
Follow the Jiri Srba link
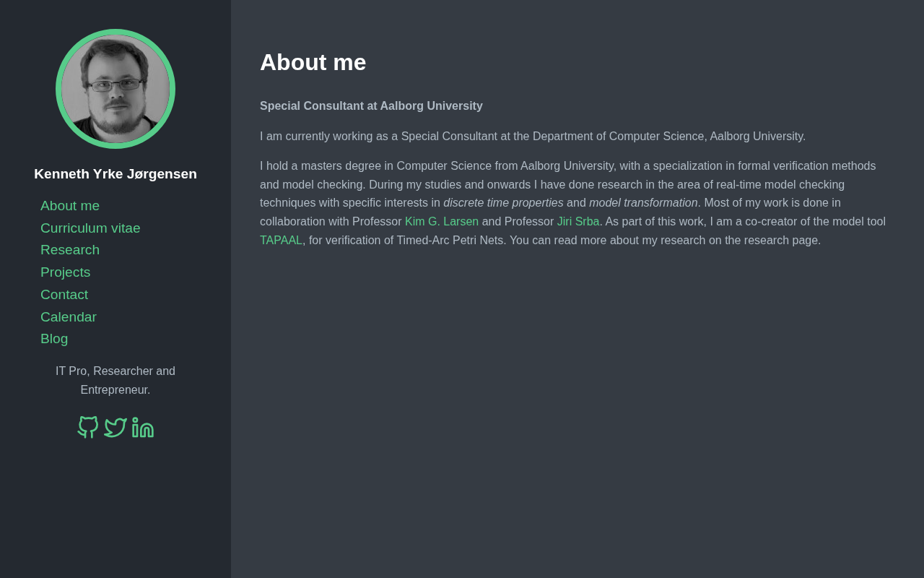click(578, 222)
